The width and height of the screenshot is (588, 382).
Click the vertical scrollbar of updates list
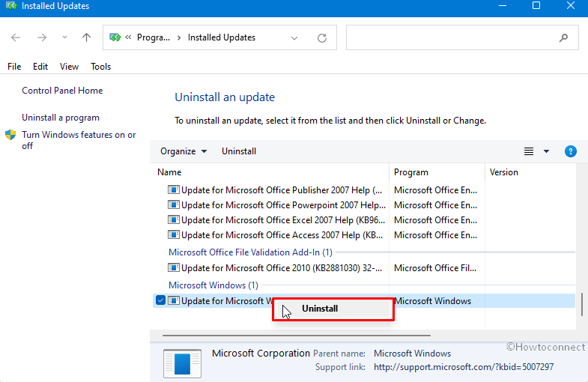pyautogui.click(x=581, y=304)
